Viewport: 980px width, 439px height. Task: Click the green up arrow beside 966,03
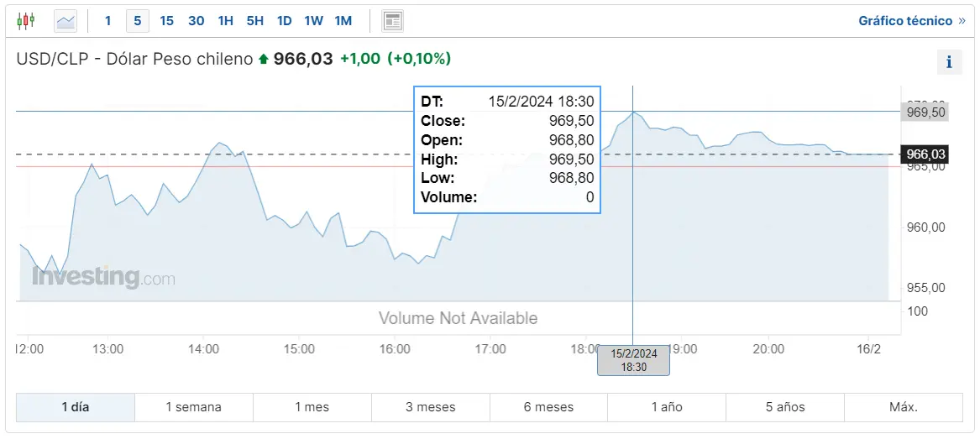pyautogui.click(x=263, y=60)
